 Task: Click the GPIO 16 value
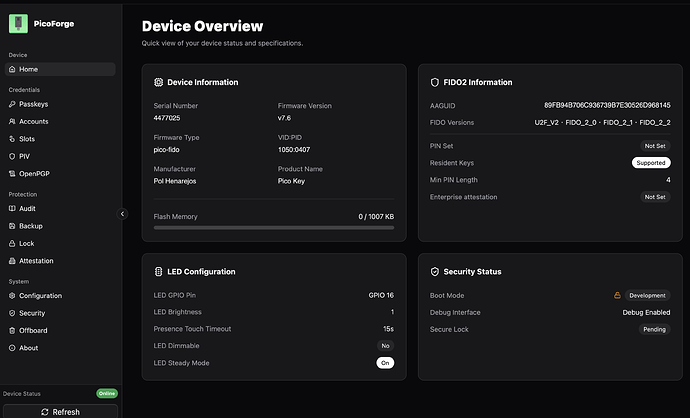tap(381, 295)
